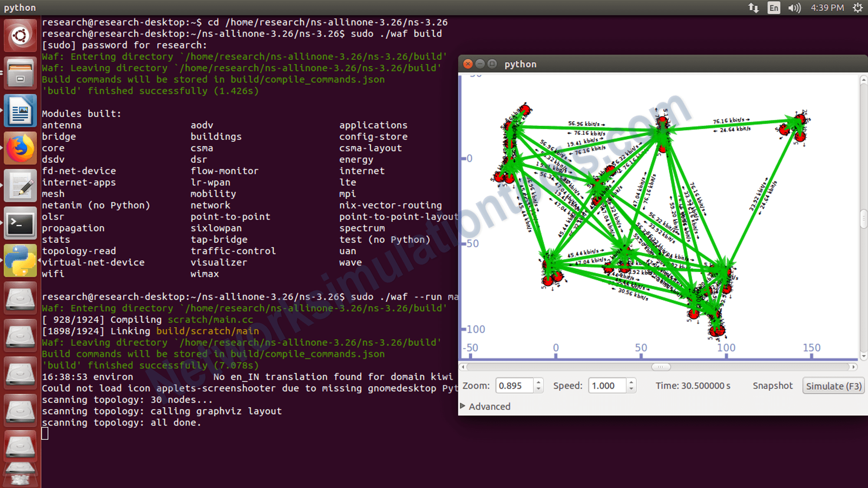The image size is (868, 488).
Task: Click the Zoom value field
Action: click(515, 386)
